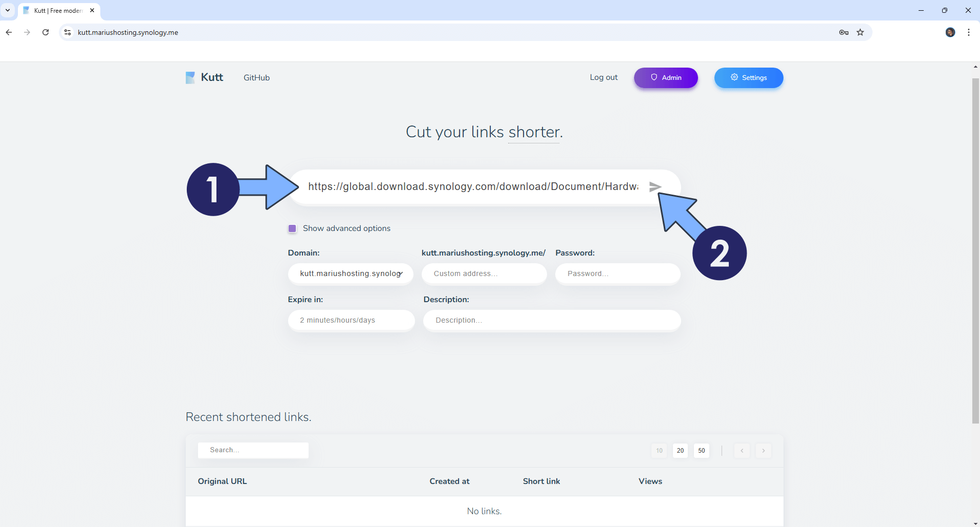Image resolution: width=980 pixels, height=527 pixels.
Task: Go to previous page of links
Action: point(742,451)
